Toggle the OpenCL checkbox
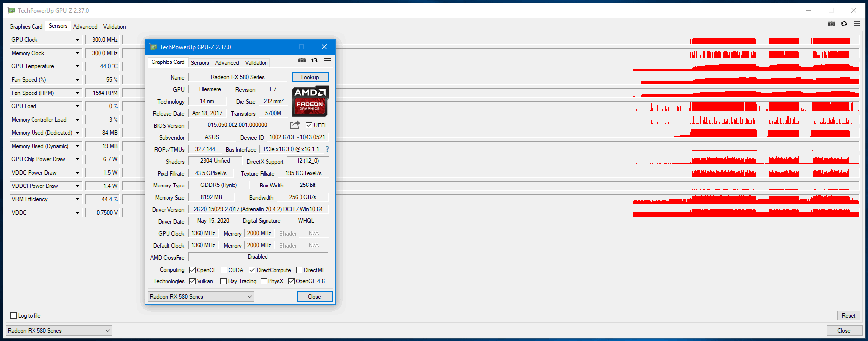Image resolution: width=868 pixels, height=341 pixels. pyautogui.click(x=193, y=270)
